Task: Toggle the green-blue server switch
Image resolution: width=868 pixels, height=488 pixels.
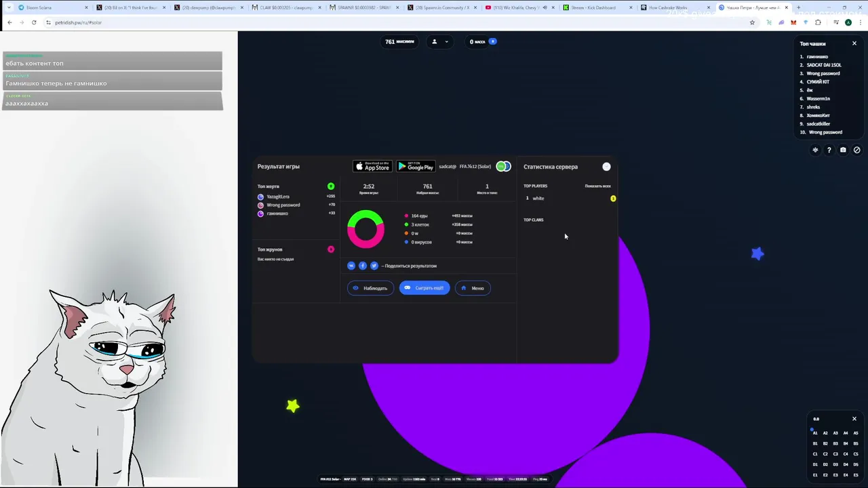Action: 503,166
